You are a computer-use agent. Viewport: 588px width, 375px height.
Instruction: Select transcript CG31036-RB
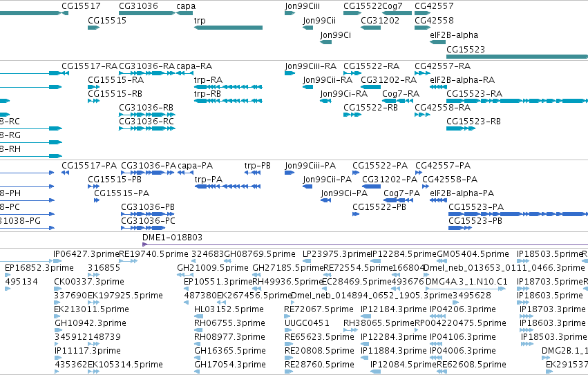click(x=147, y=115)
